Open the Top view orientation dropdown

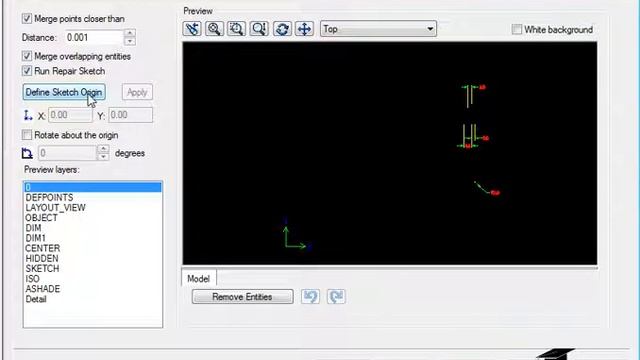click(378, 29)
